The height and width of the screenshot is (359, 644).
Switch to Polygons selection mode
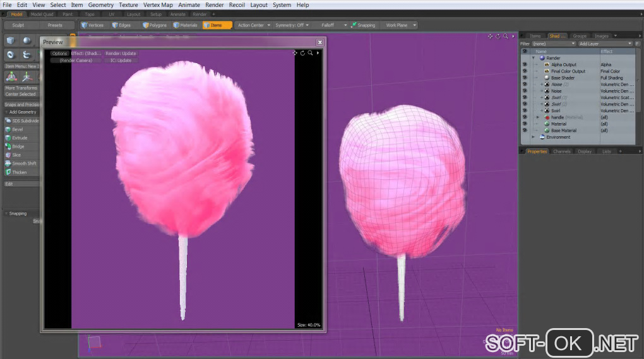tap(155, 25)
